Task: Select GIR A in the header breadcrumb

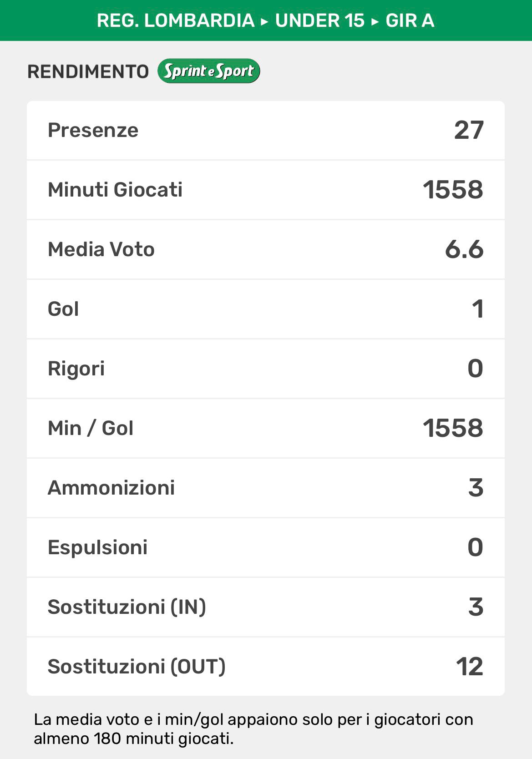Action: point(410,20)
